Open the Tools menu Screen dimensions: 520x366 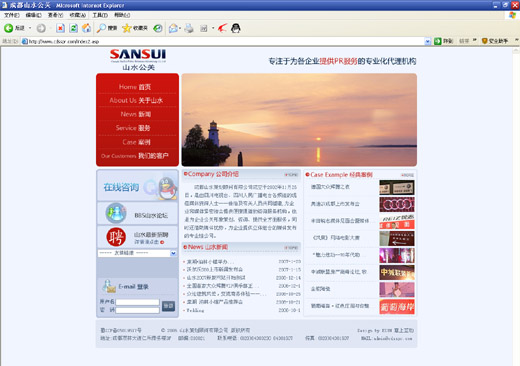tap(100, 15)
